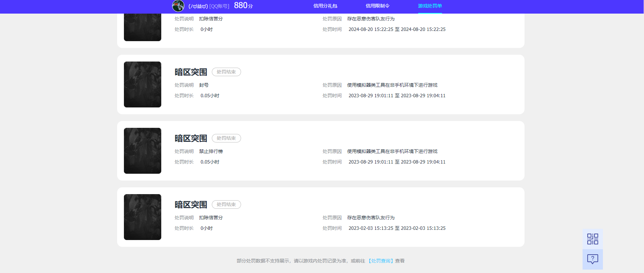The width and height of the screenshot is (644, 273).
Task: Click thumbnail of 2024-08-20 penalty card
Action: click(143, 27)
